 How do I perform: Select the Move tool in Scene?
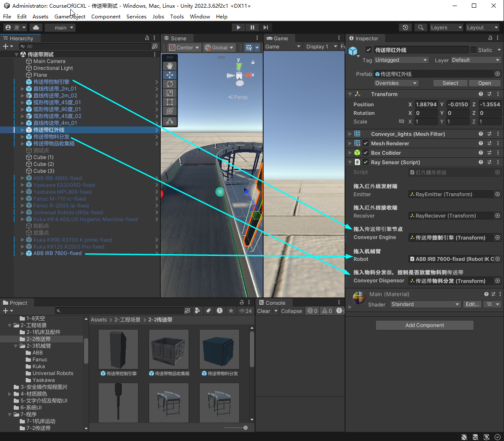[x=170, y=75]
